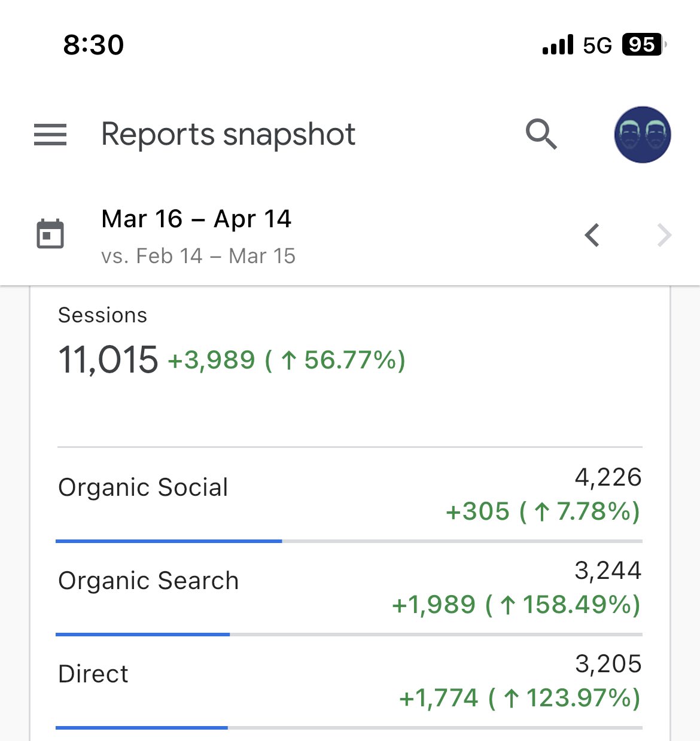
Task: Tap the search magnifier icon
Action: tap(541, 134)
